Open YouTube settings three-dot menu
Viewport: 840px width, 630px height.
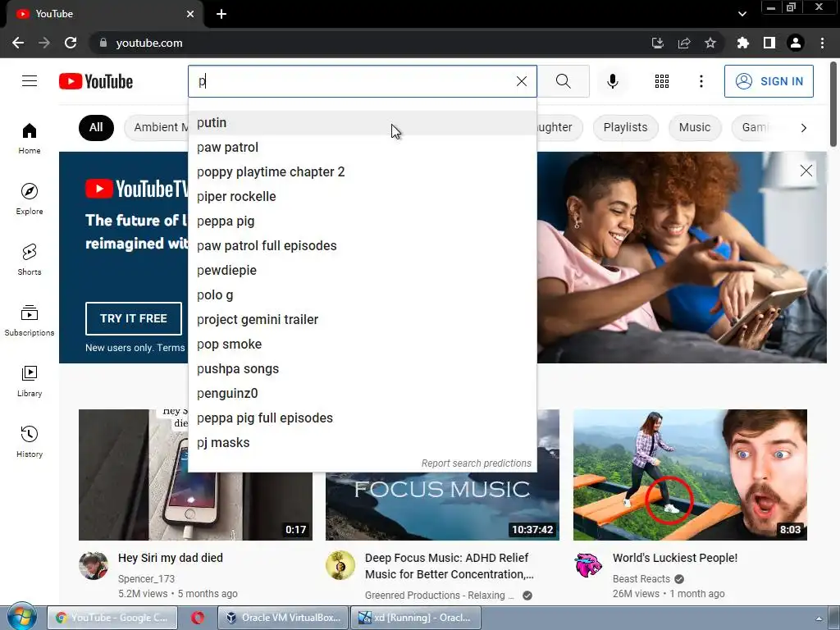701,81
